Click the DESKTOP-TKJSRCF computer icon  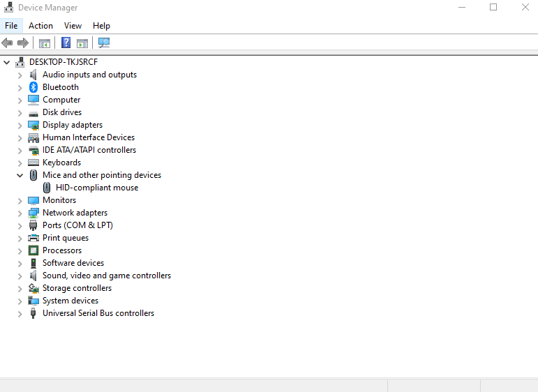20,62
